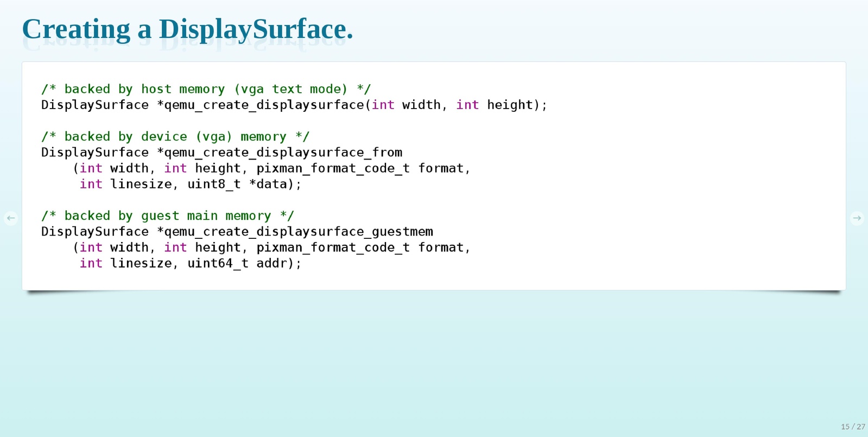Click the "backed by device (vga) memory" comment
The width and height of the screenshot is (868, 437).
click(x=175, y=137)
